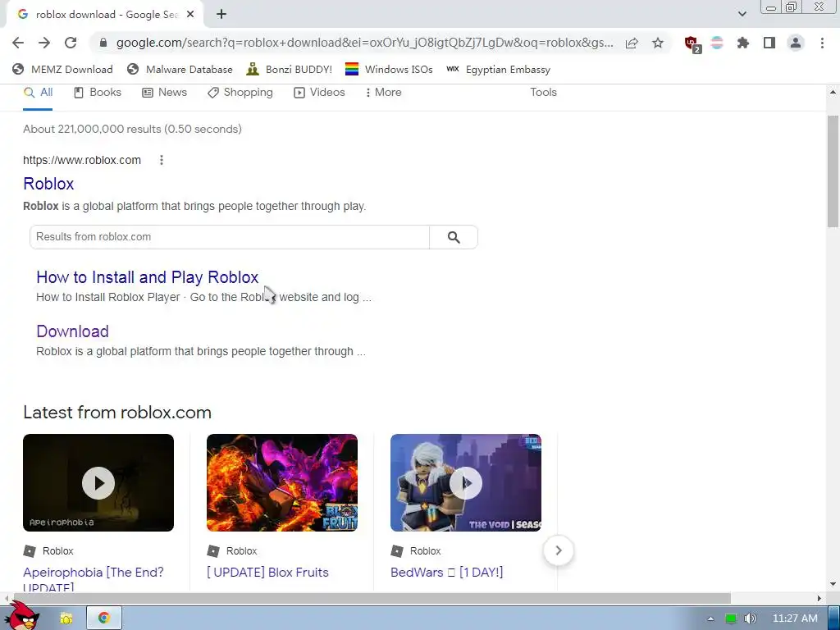Viewport: 840px width, 630px height.
Task: Open the Chrome profile avatar
Action: tap(796, 43)
